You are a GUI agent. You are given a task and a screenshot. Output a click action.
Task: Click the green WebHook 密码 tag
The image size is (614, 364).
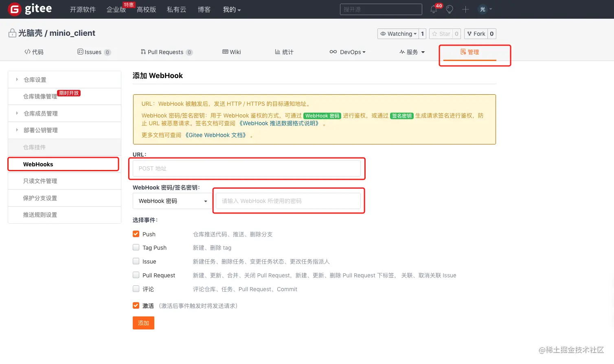click(x=322, y=116)
